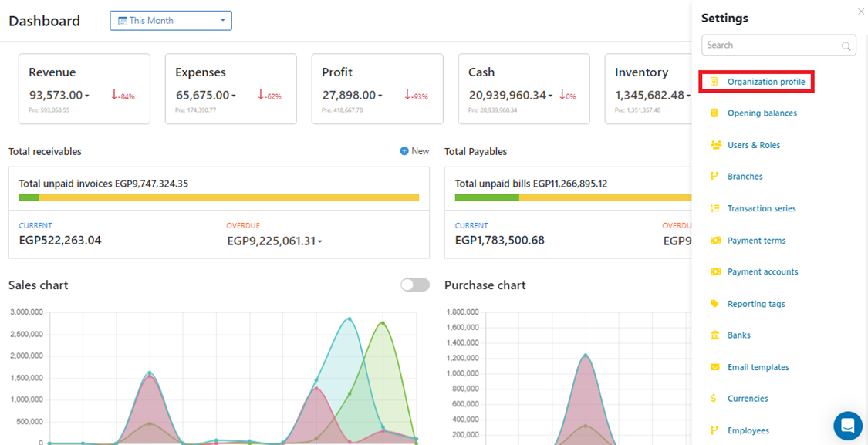The width and height of the screenshot is (868, 445).
Task: Toggle the Sales chart switch
Action: [415, 285]
